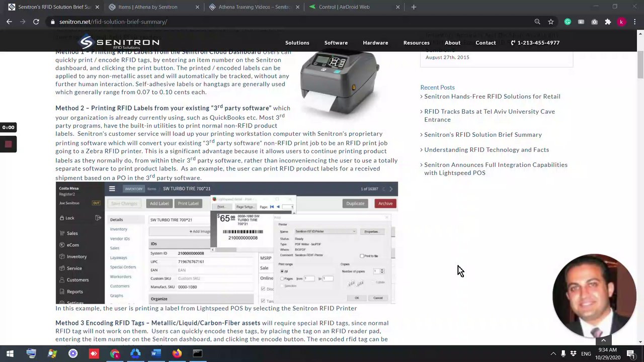644x362 pixels.
Task: Open the Windows flag taskbar app
Action: [x=52, y=353]
